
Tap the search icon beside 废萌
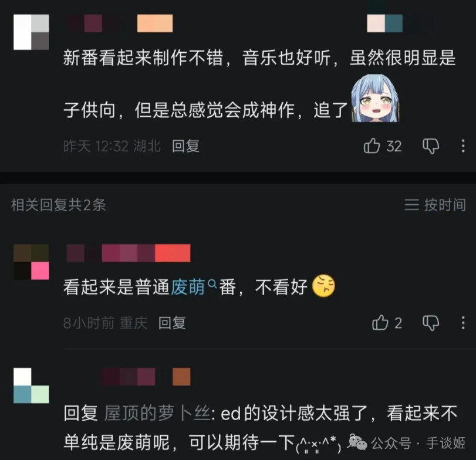[212, 283]
